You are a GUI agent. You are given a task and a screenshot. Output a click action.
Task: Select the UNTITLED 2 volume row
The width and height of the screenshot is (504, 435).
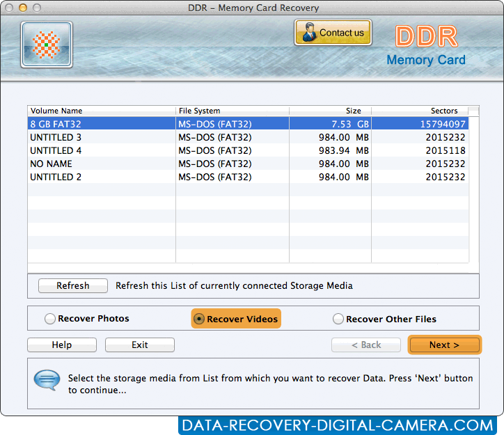[248, 177]
